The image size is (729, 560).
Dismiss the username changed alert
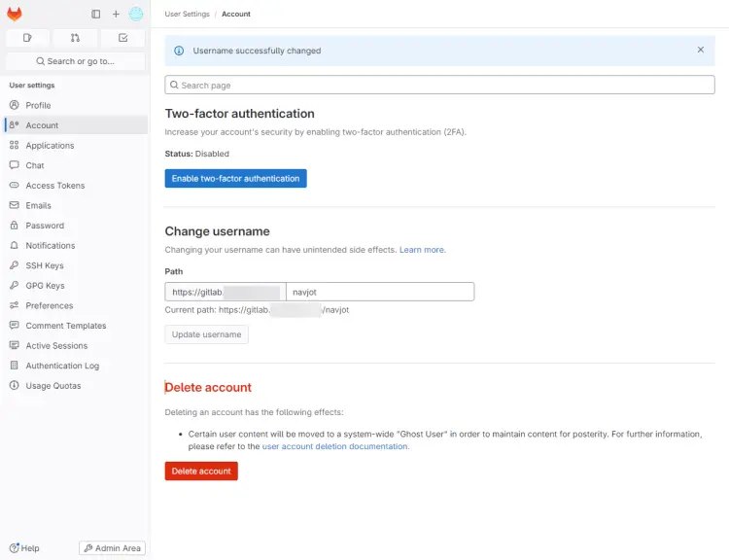[x=701, y=50]
